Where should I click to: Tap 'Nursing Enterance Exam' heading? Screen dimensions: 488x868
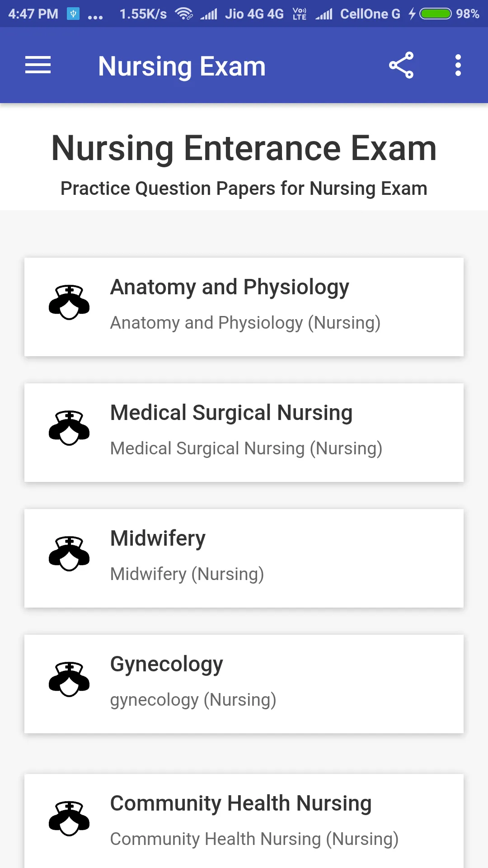click(x=244, y=148)
